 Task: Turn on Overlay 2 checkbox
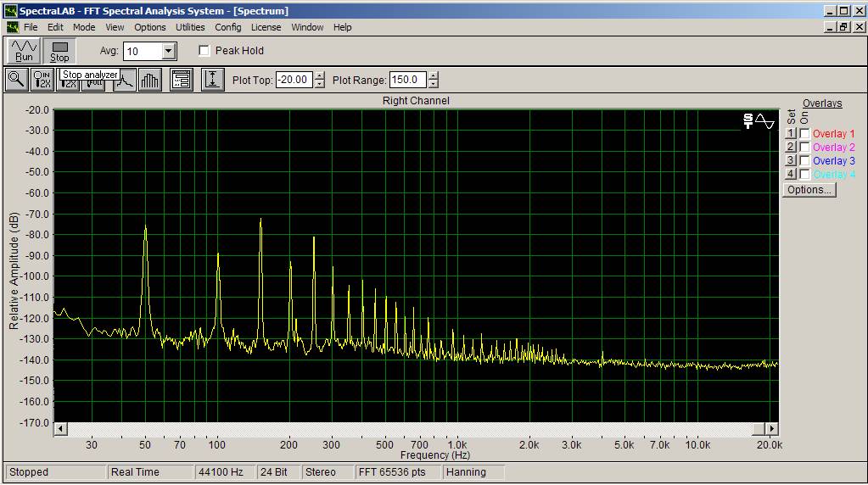point(805,147)
